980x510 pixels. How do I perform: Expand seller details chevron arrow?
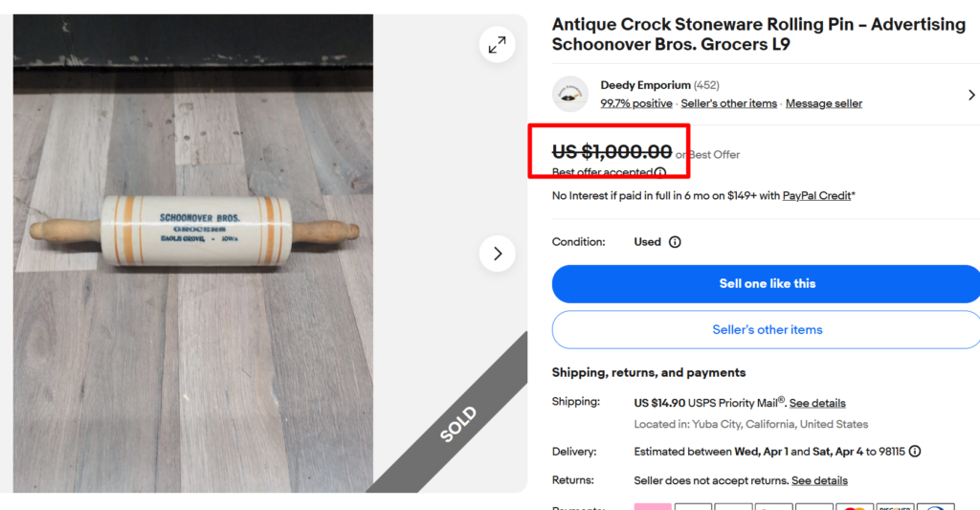pos(971,95)
